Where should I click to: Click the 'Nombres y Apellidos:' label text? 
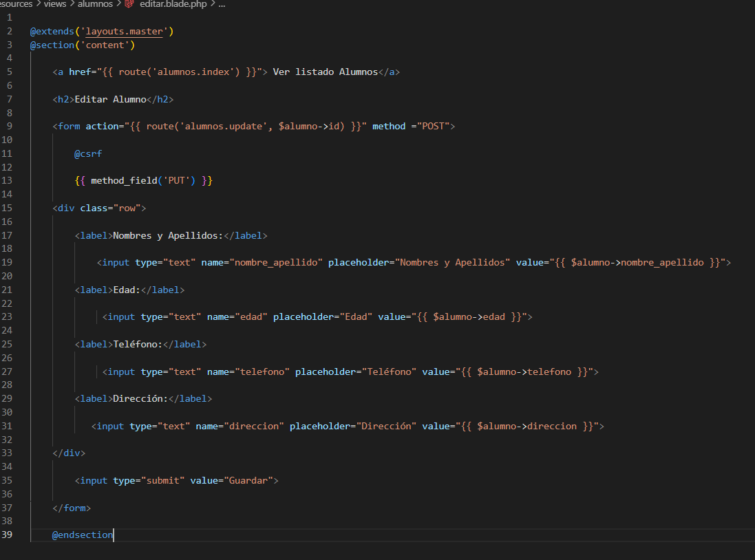pos(168,235)
